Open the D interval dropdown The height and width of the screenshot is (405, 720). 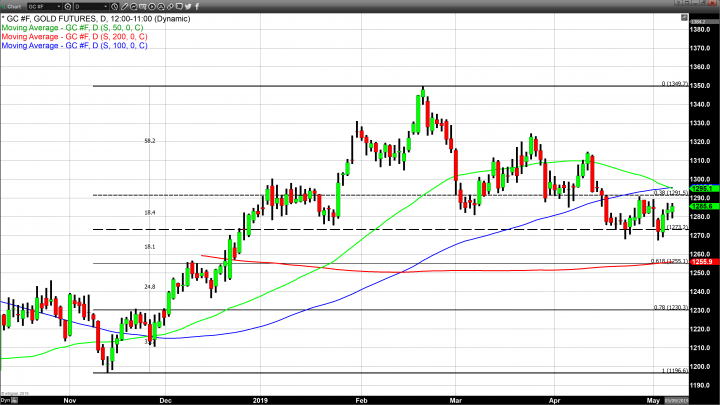point(91,6)
